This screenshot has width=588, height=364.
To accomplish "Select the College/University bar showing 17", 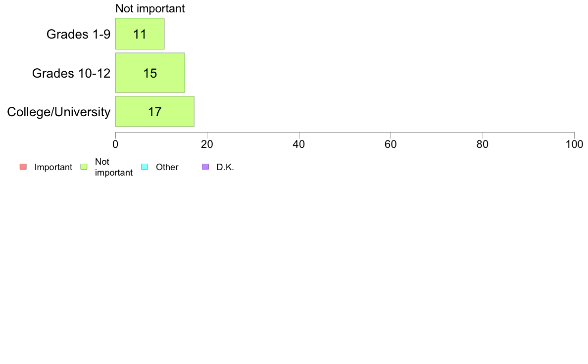I will point(155,111).
